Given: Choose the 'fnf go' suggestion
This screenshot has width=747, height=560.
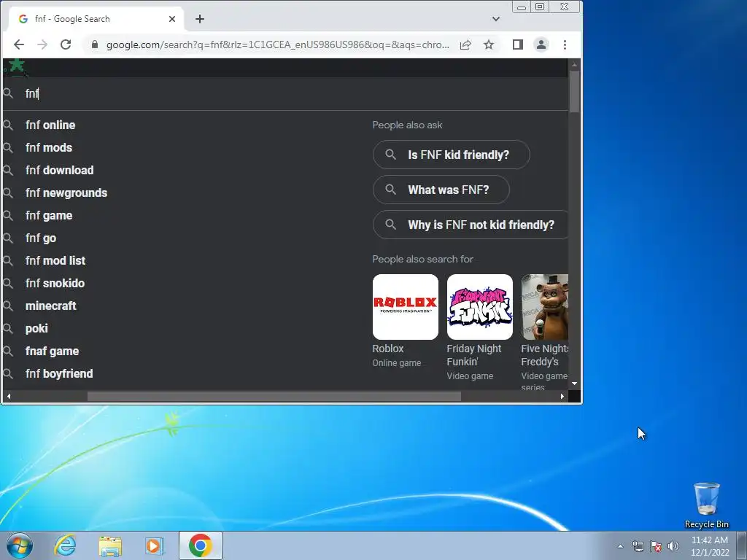Looking at the screenshot, I should (x=41, y=238).
